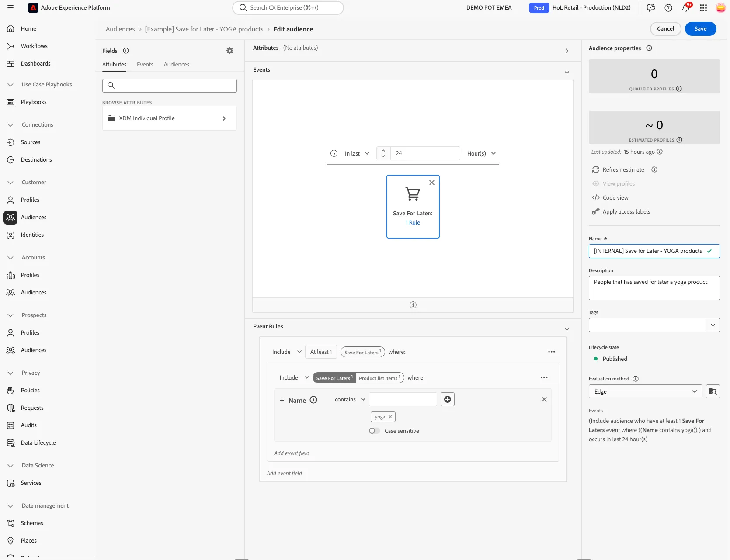This screenshot has width=730, height=560.
Task: Open the Evaluation method Edge dropdown
Action: (645, 391)
